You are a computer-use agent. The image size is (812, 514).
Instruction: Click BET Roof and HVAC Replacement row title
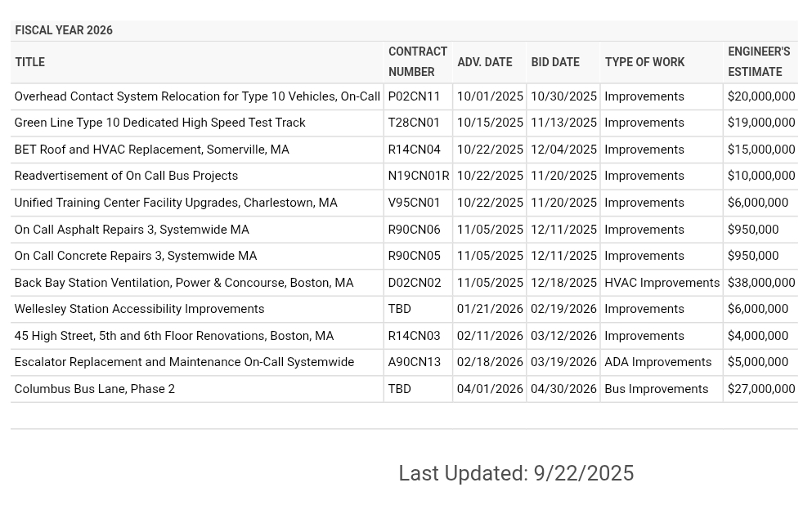pyautogui.click(x=151, y=150)
